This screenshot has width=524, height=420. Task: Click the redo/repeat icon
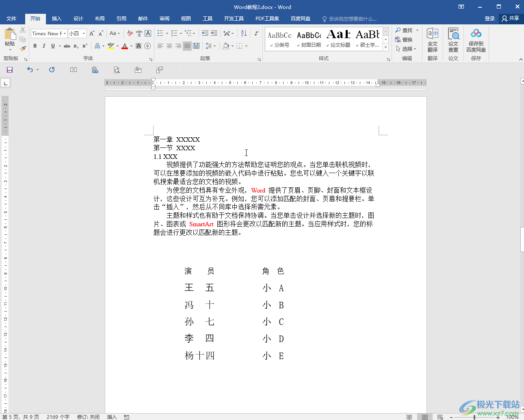click(52, 70)
